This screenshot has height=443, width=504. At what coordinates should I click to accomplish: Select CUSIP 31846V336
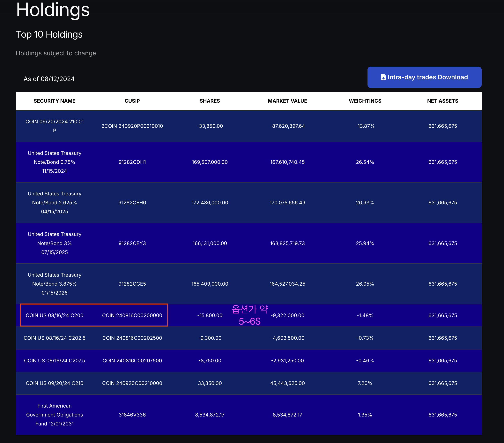132,415
